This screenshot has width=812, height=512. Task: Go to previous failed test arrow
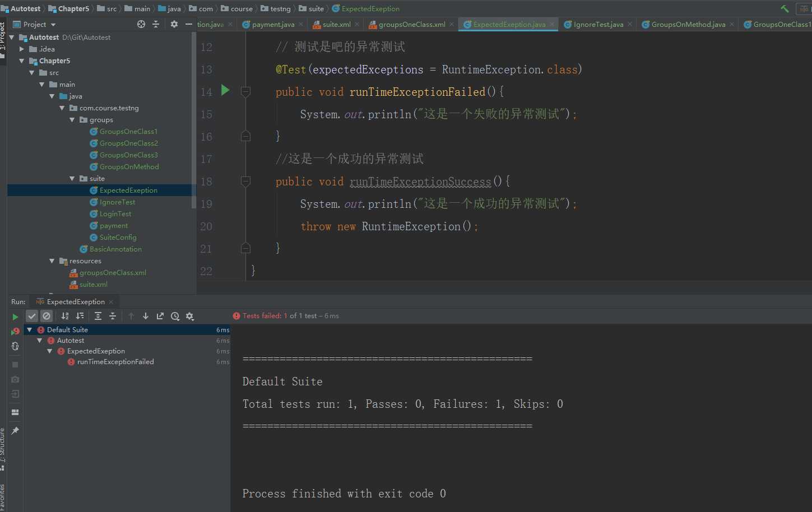tap(131, 316)
